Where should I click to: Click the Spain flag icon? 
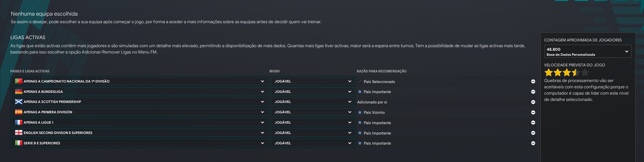pos(19,112)
